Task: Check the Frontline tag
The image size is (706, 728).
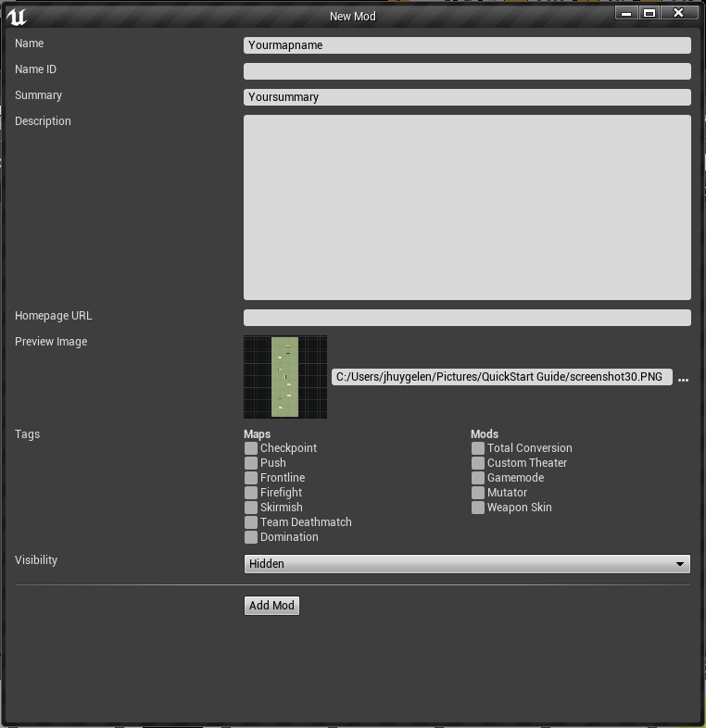Action: point(251,478)
